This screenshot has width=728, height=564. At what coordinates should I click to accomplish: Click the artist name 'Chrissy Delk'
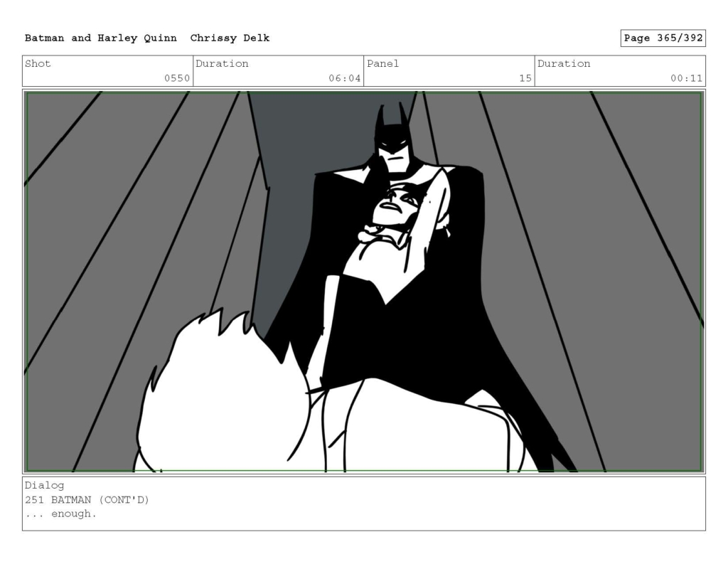click(x=230, y=38)
